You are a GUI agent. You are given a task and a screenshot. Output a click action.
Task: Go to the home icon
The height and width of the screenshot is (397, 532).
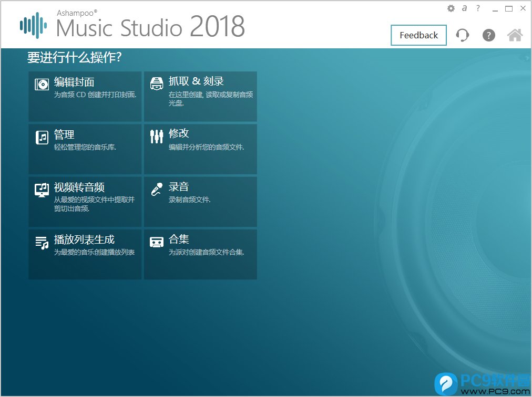tap(515, 35)
